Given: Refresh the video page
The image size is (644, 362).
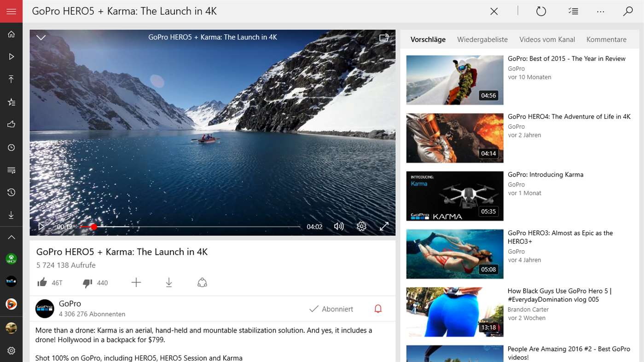Looking at the screenshot, I should (541, 11).
